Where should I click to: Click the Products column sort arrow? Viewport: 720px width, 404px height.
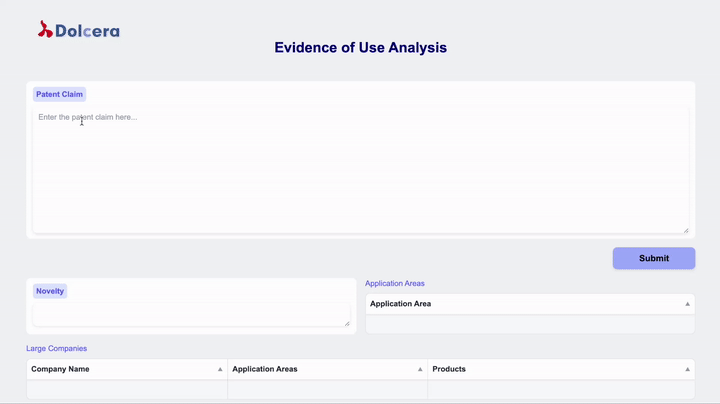coord(687,369)
